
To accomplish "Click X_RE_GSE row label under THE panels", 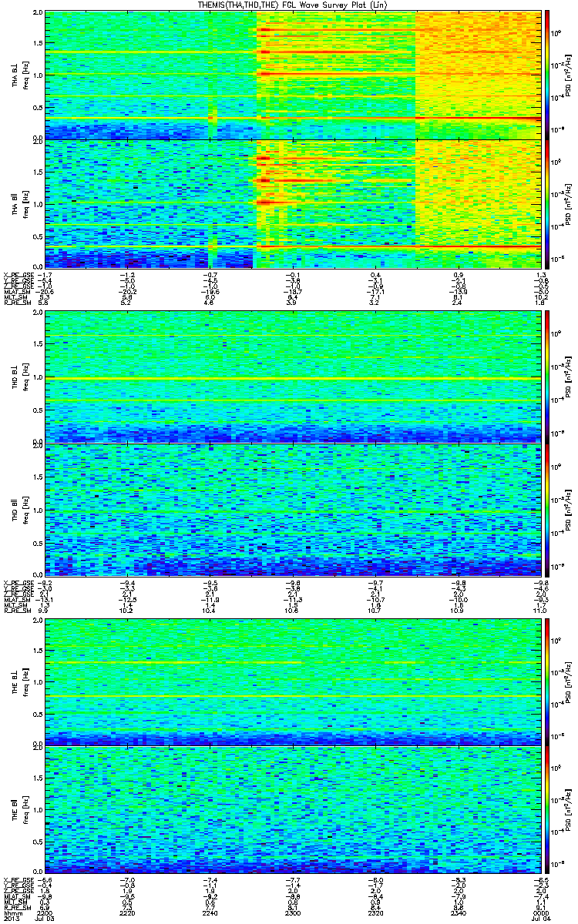I will pos(17,879).
